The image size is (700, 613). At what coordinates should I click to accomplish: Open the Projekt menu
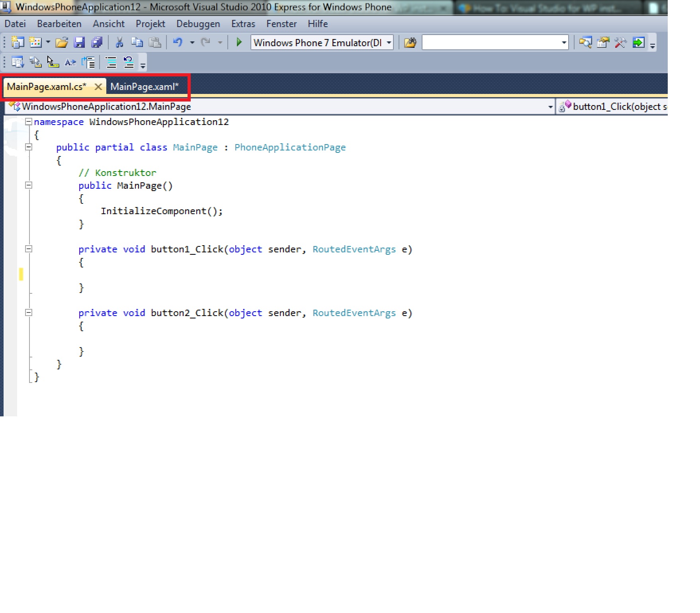pyautogui.click(x=151, y=24)
